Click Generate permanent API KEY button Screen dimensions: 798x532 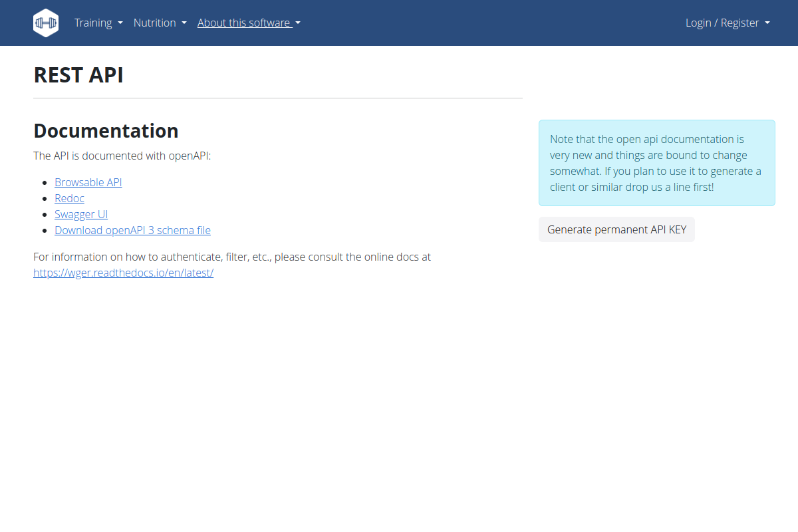[x=616, y=229]
